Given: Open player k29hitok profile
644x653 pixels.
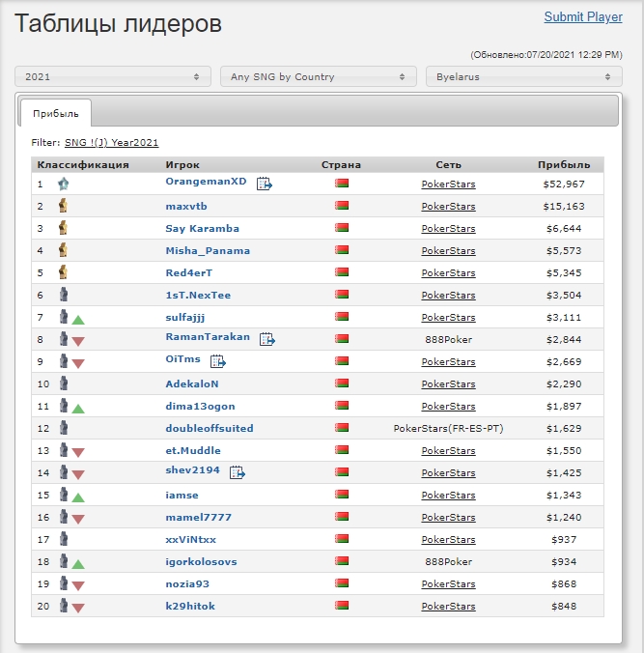Looking at the screenshot, I should pyautogui.click(x=190, y=606).
